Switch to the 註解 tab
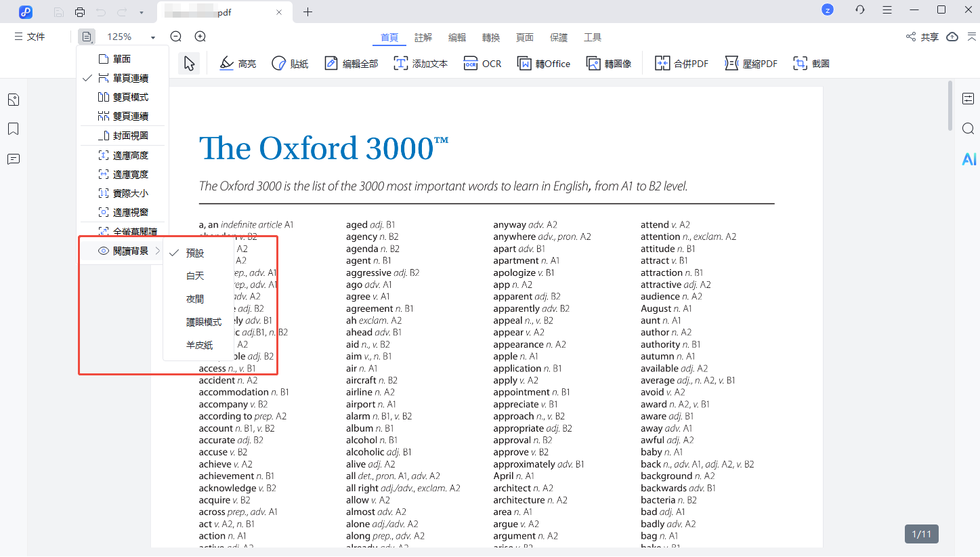The width and height of the screenshot is (980, 557). point(423,37)
